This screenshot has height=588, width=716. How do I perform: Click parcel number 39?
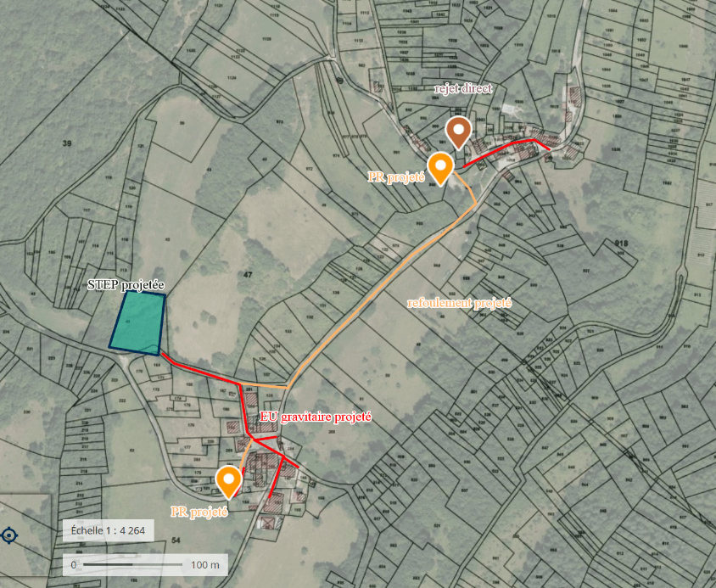[67, 143]
